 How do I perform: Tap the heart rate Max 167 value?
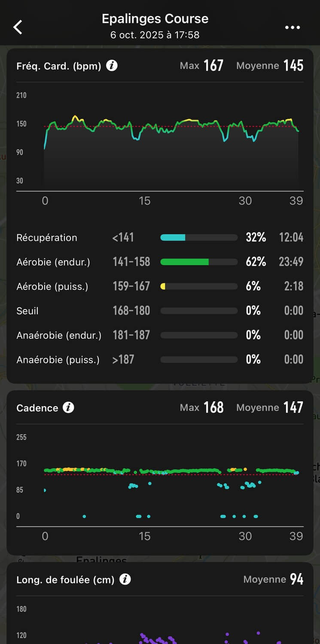click(213, 66)
